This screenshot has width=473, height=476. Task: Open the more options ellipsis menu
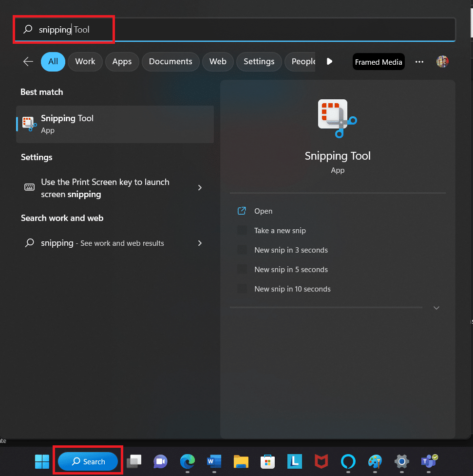419,61
